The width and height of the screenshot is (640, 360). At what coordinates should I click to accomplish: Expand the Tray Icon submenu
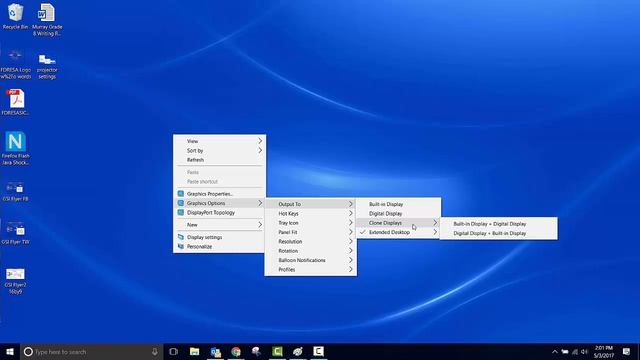311,222
